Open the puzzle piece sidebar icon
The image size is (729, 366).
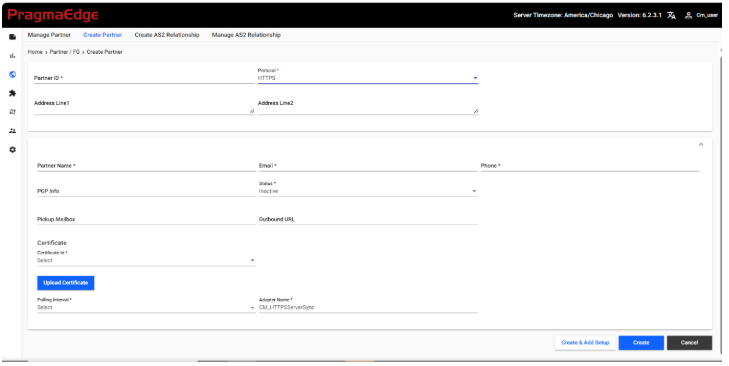(13, 93)
